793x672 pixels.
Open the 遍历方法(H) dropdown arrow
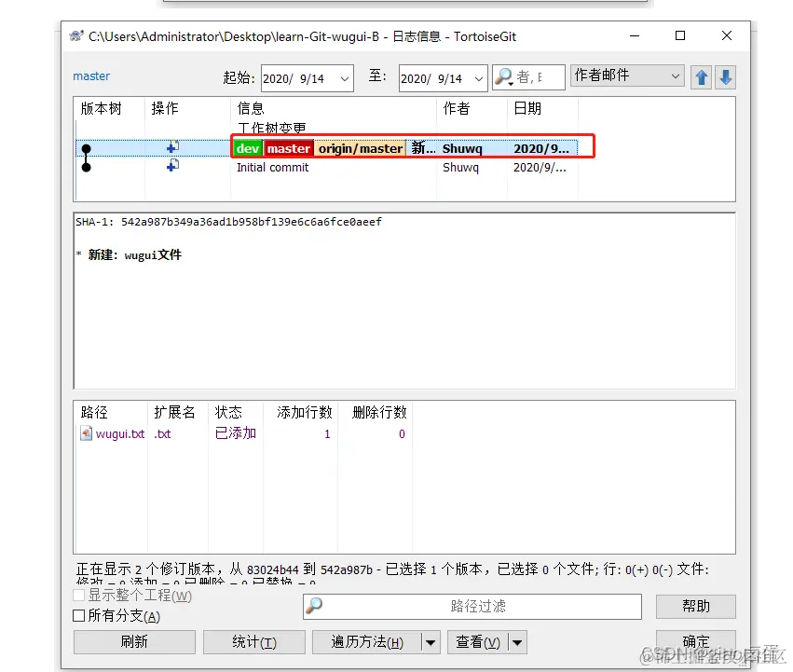click(431, 643)
